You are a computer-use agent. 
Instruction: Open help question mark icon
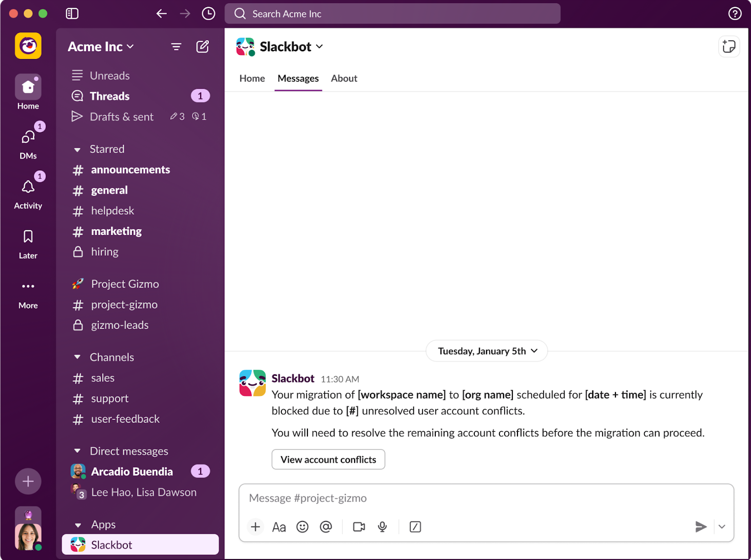click(x=735, y=14)
